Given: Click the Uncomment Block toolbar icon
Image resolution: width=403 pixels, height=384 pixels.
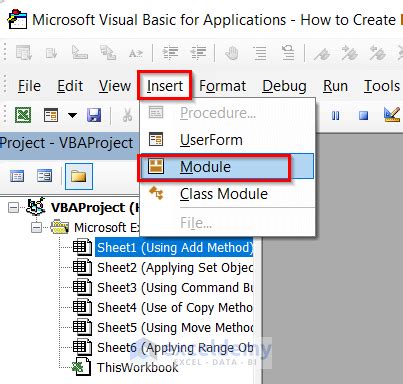Looking at the screenshot, I should [x=288, y=53].
